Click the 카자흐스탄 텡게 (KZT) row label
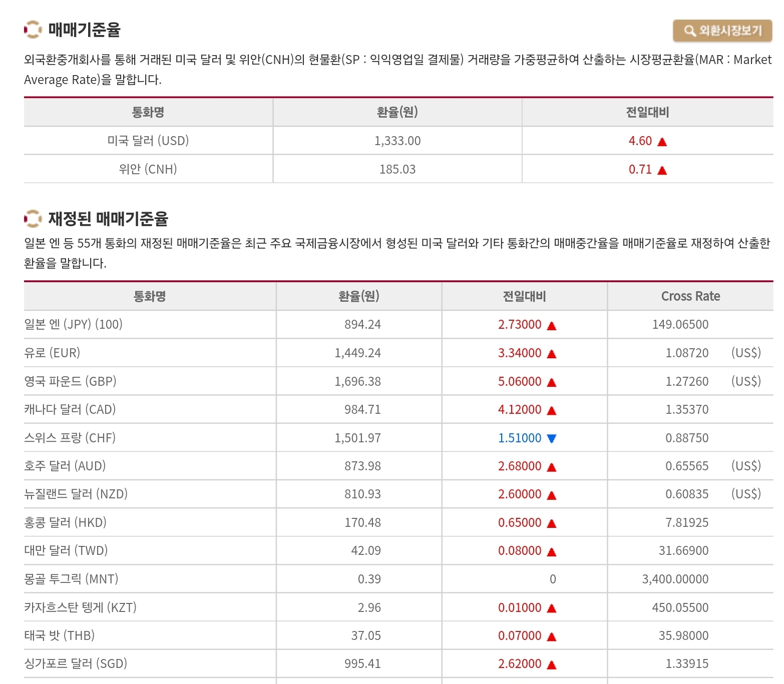Viewport: 784px width, 684px height. point(80,607)
